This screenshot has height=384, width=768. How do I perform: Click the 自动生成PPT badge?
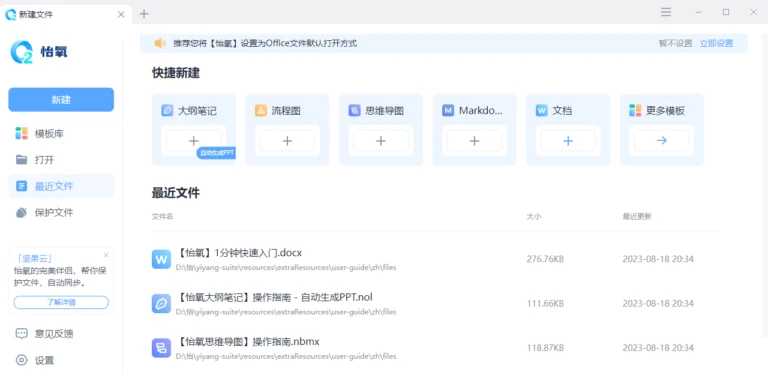click(x=216, y=153)
